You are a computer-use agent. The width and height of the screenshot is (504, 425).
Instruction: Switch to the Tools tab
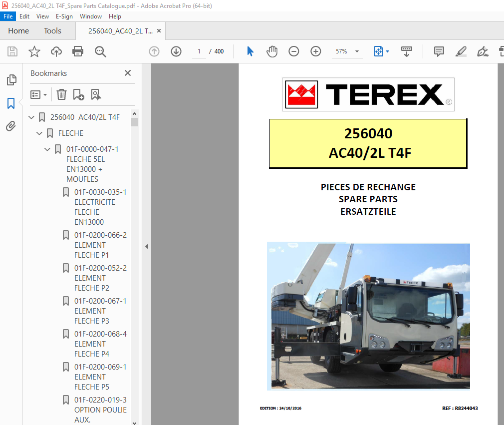[x=52, y=31]
